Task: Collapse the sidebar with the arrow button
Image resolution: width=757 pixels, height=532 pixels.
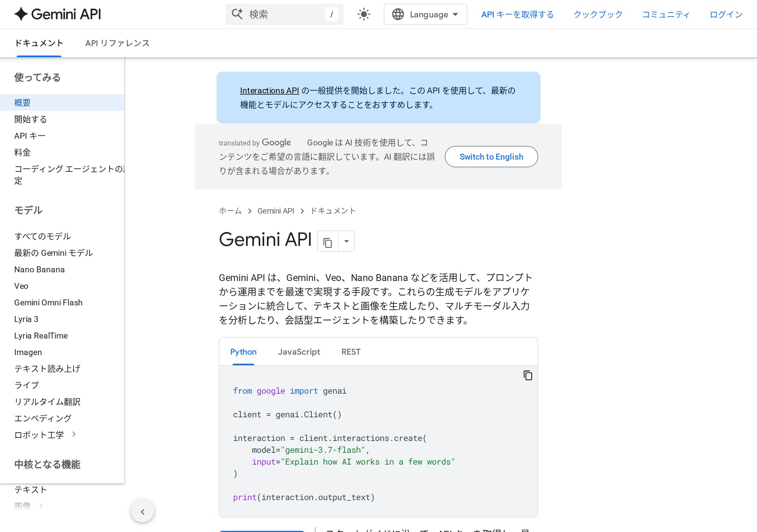Action: tap(143, 512)
